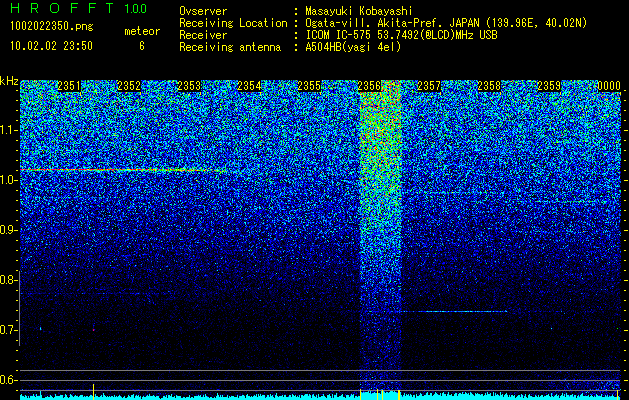Click the 0000 time marker

click(609, 86)
